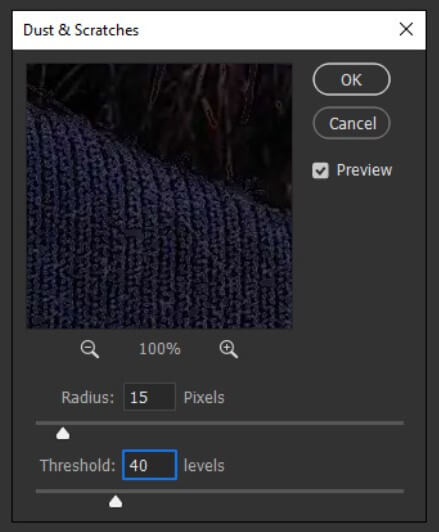This screenshot has height=532, width=439.
Task: Cancel the Dust & Scratches filter
Action: 351,123
